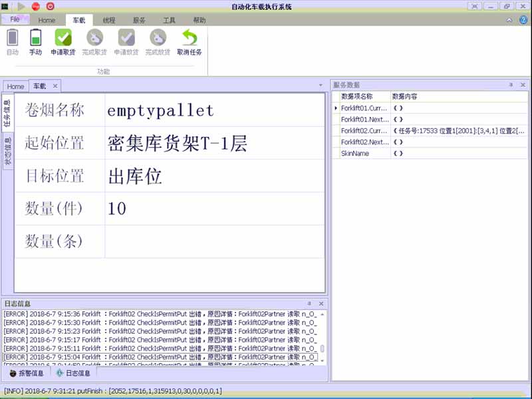Click the 申请放货 icon in ribbon
The width and height of the screenshot is (532, 399).
point(126,42)
